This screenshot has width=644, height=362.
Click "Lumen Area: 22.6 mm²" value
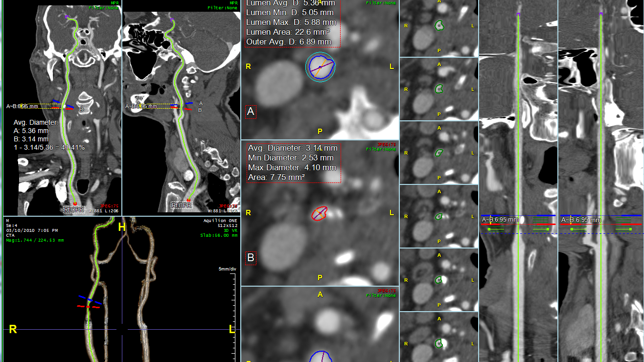[288, 32]
